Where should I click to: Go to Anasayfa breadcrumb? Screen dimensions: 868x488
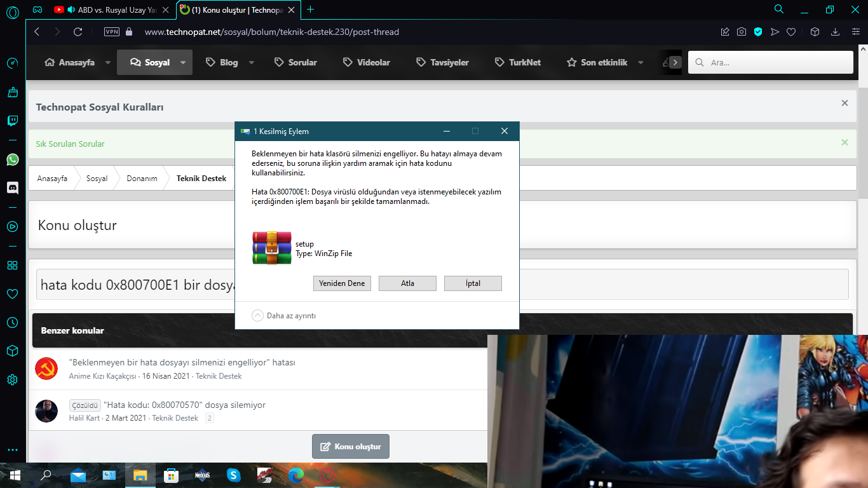[x=52, y=179]
